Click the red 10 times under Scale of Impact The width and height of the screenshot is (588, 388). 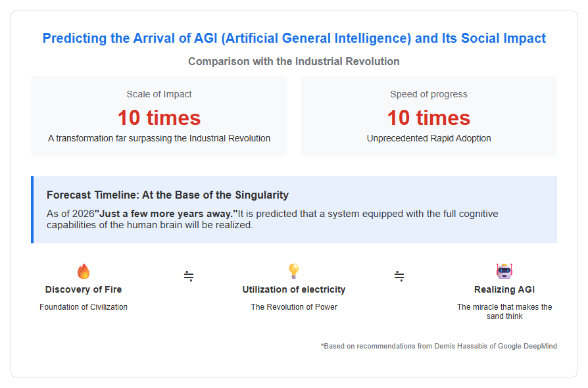[159, 118]
